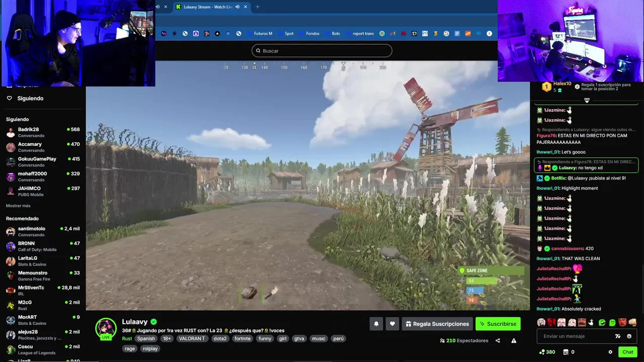644x362 pixels.
Task: Click the heart icon next to Siguiendo
Action: [9, 98]
